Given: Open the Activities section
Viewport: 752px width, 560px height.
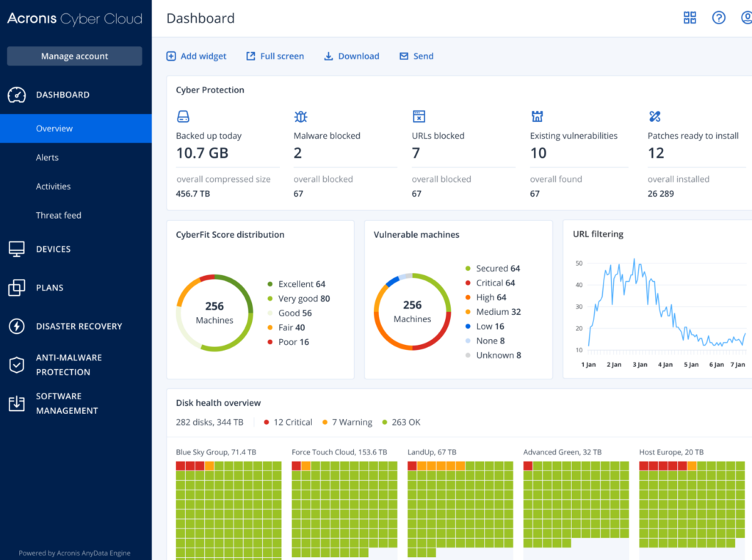Looking at the screenshot, I should pos(53,186).
